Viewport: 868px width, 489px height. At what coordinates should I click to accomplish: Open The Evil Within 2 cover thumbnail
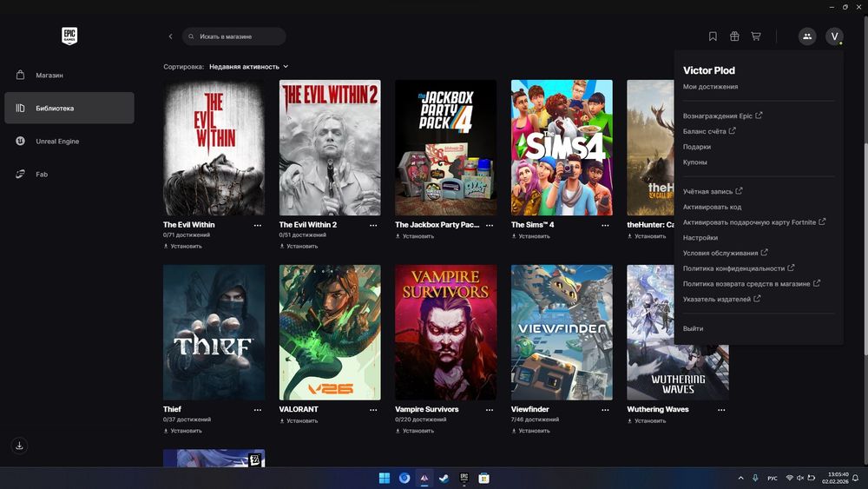330,148
